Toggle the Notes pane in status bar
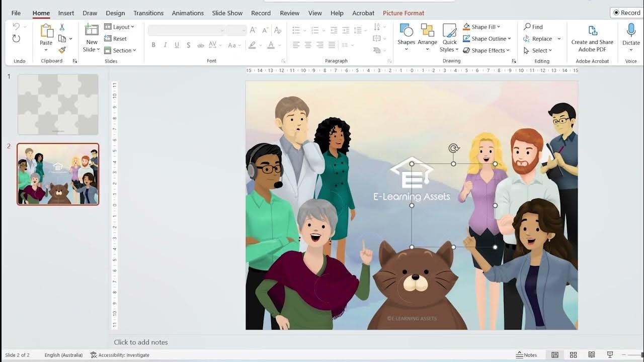The image size is (644, 362). coord(526,355)
